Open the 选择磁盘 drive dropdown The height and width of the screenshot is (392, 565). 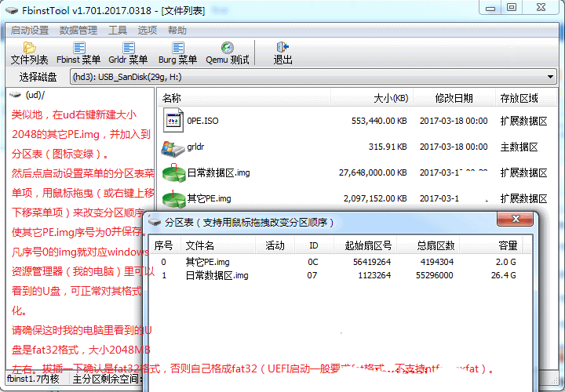[313, 77]
